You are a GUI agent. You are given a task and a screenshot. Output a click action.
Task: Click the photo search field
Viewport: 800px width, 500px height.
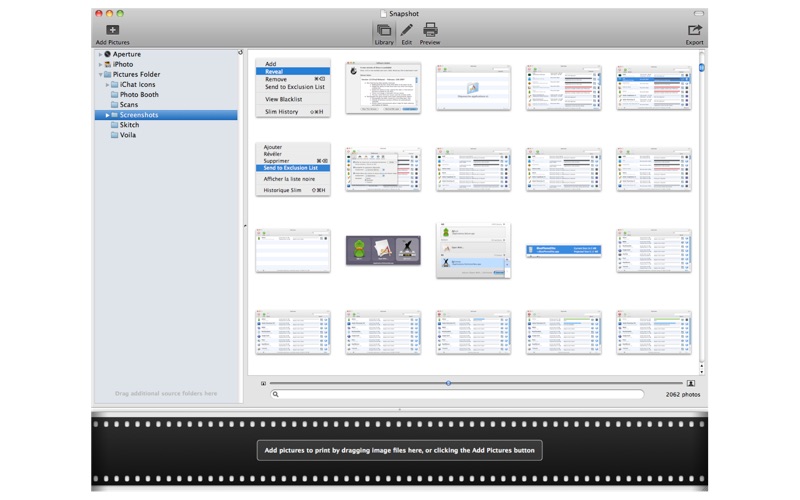(x=457, y=394)
